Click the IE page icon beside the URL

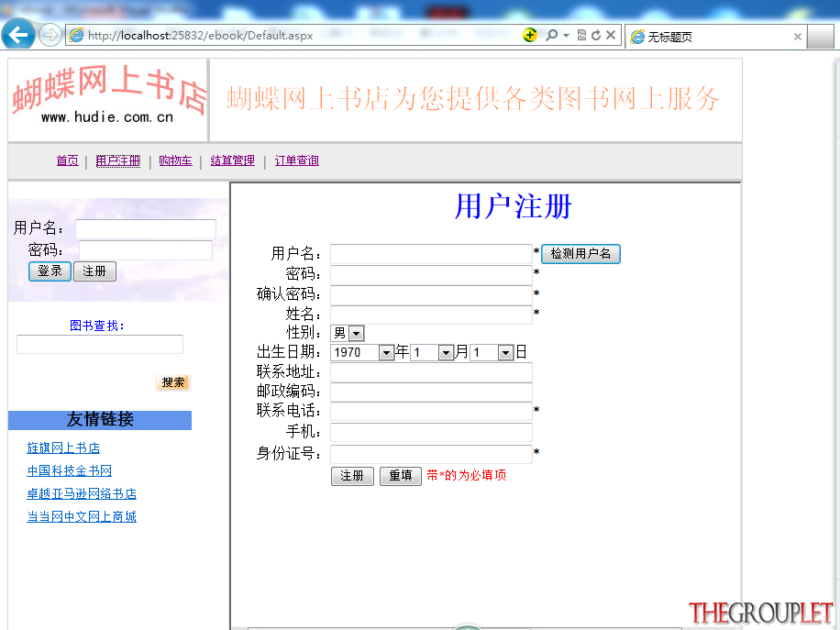(x=77, y=36)
